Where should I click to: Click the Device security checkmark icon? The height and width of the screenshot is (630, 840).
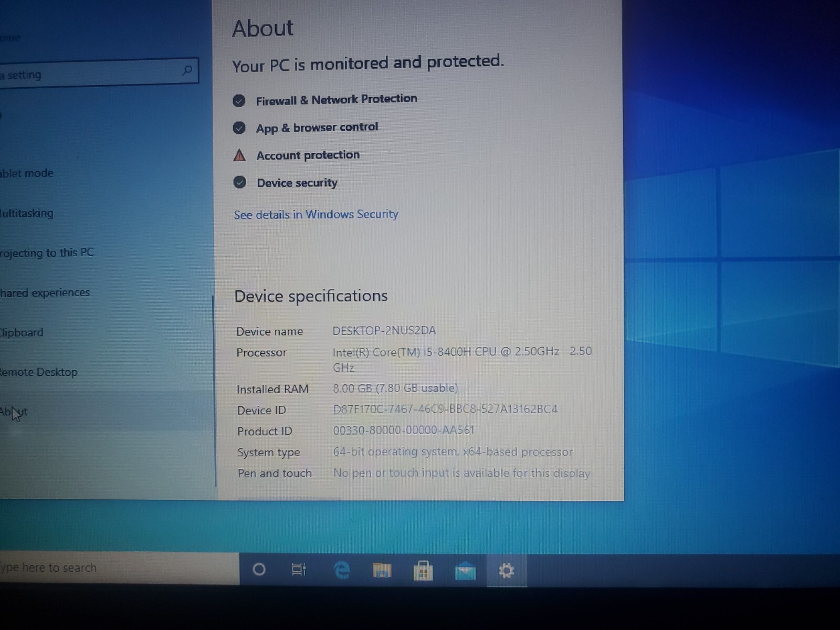click(x=240, y=183)
